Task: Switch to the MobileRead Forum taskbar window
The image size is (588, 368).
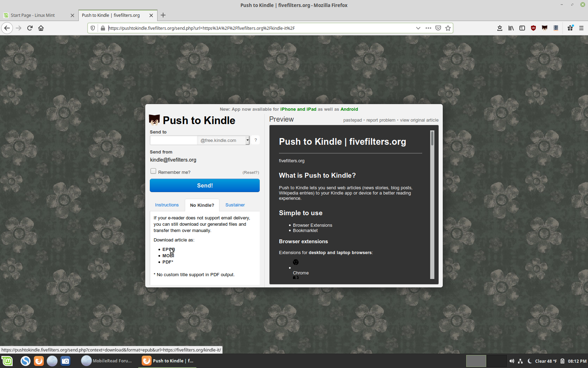Action: coord(107,361)
